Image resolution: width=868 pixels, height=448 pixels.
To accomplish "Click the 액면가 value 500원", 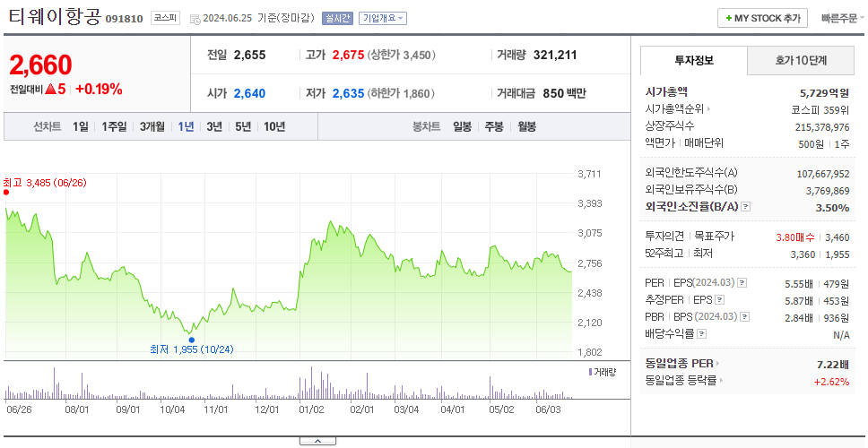I will pyautogui.click(x=812, y=144).
